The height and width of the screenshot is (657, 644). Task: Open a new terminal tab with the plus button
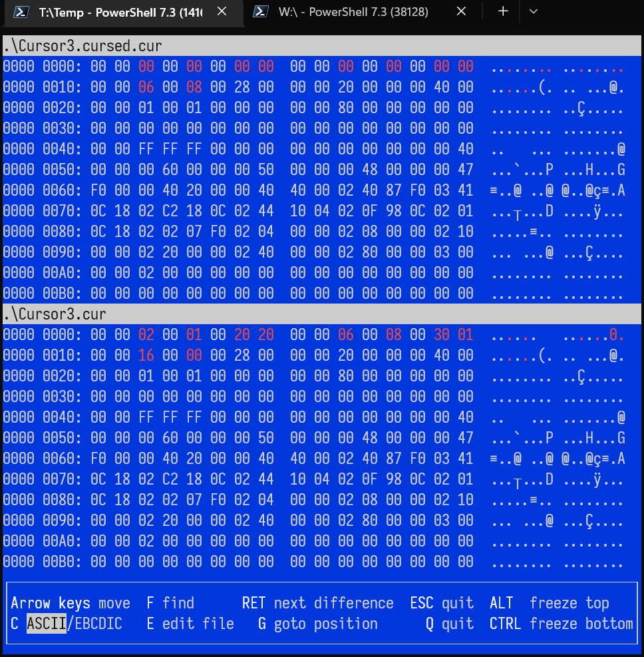504,12
